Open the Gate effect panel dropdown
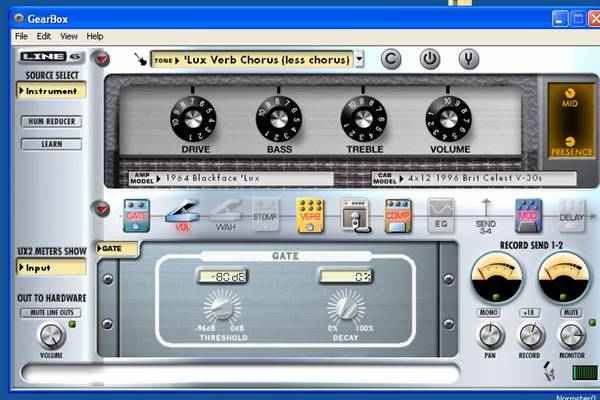Viewport: 600px width, 400px height. [117, 249]
